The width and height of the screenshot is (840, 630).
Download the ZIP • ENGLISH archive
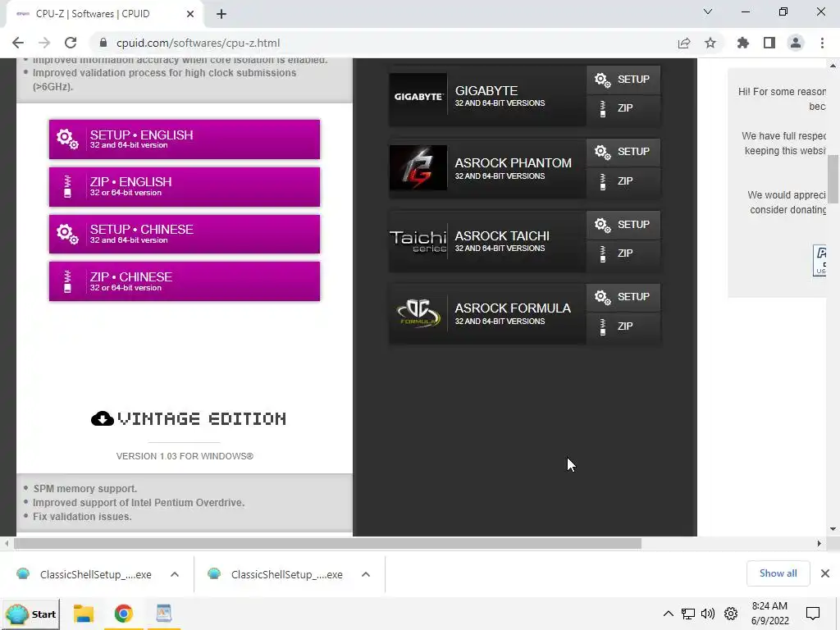pos(185,186)
